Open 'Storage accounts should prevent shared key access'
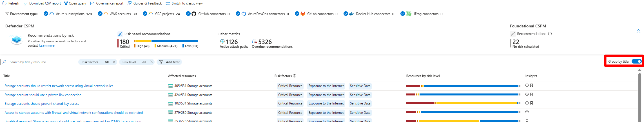 42,104
